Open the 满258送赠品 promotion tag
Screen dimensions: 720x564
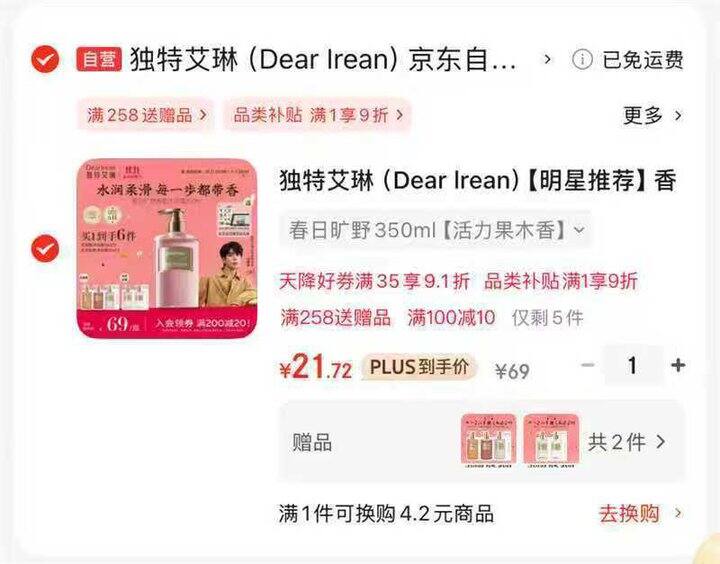click(146, 115)
